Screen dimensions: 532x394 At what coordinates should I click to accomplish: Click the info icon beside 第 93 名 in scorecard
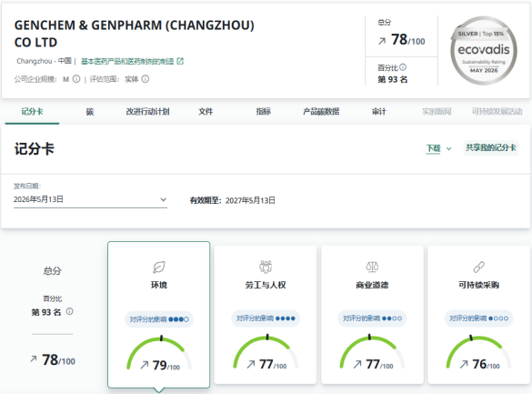click(x=69, y=311)
